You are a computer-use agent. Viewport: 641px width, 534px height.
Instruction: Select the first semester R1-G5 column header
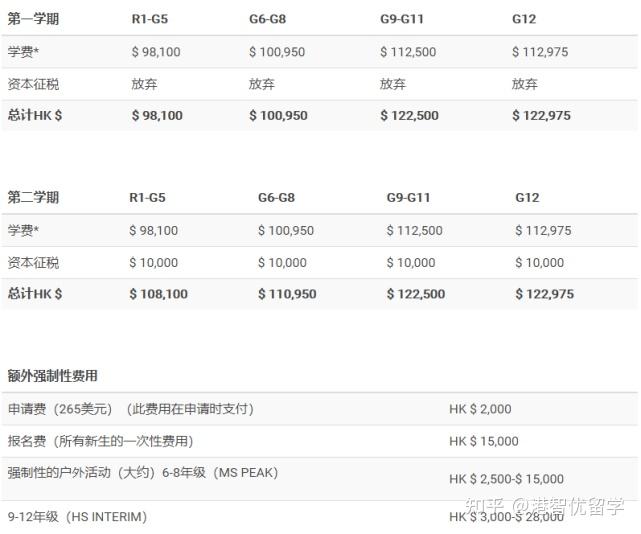click(x=150, y=19)
